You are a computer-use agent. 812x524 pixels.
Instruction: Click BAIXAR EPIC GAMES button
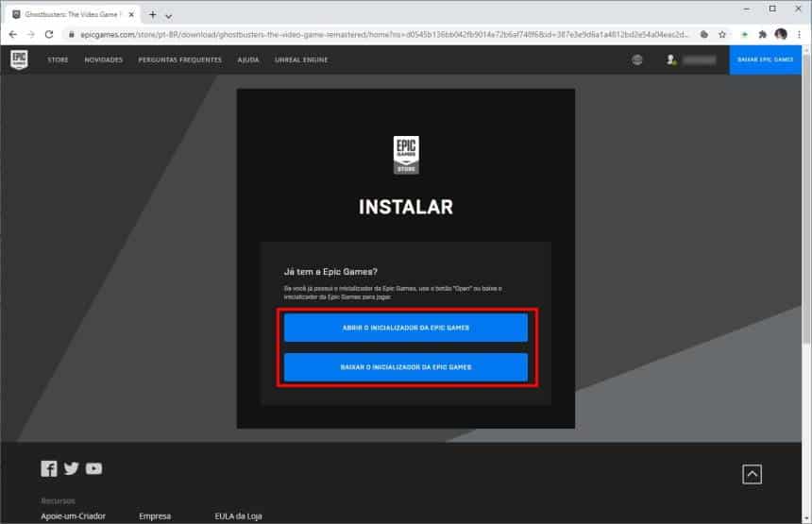(765, 60)
